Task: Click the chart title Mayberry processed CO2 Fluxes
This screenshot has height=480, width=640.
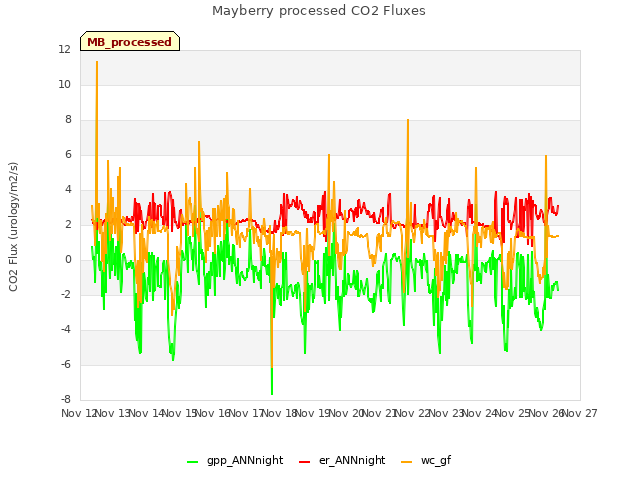Action: pyautogui.click(x=319, y=11)
